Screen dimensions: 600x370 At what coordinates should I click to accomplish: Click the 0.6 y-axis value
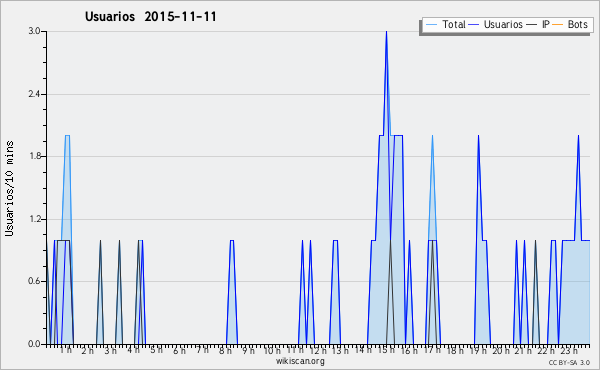34,281
